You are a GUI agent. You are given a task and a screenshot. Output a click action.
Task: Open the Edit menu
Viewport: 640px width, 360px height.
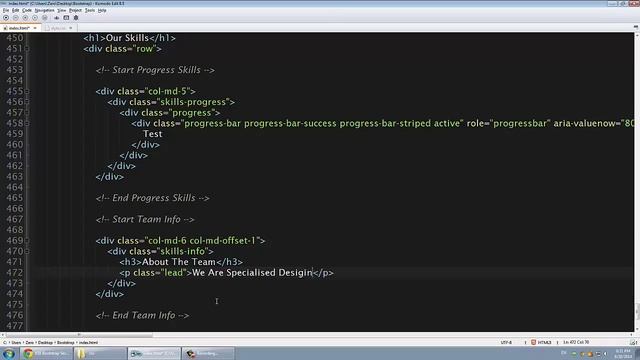tap(15, 10)
